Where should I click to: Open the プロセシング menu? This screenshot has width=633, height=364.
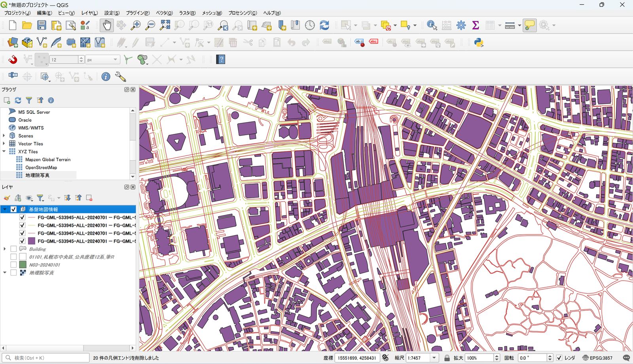[243, 13]
